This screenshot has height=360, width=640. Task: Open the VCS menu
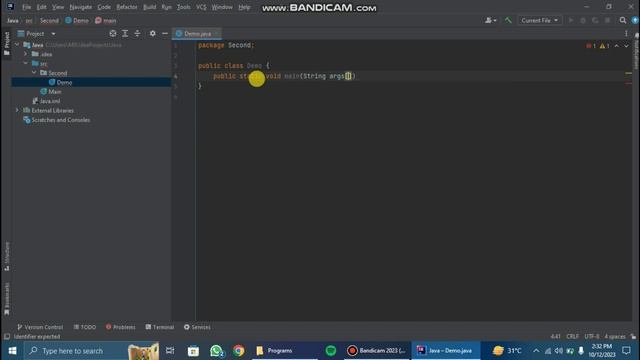201,7
